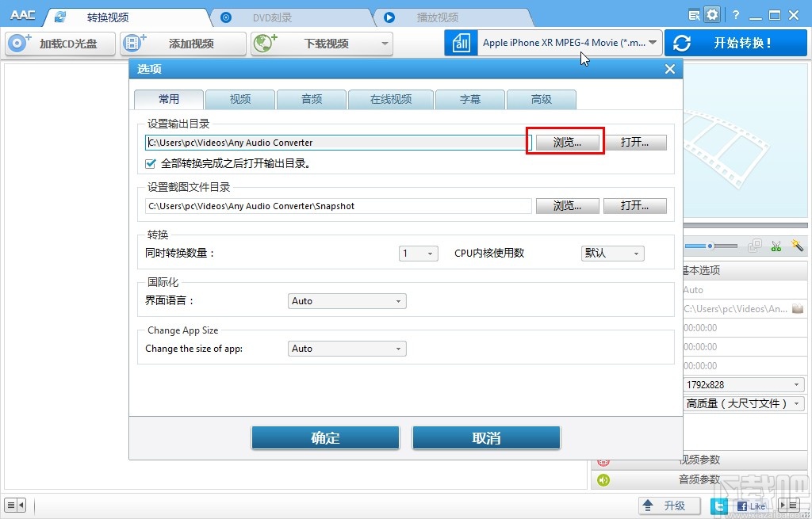Image resolution: width=812 pixels, height=519 pixels.
Task: Uncheck open output directory after conversion
Action: coord(150,164)
